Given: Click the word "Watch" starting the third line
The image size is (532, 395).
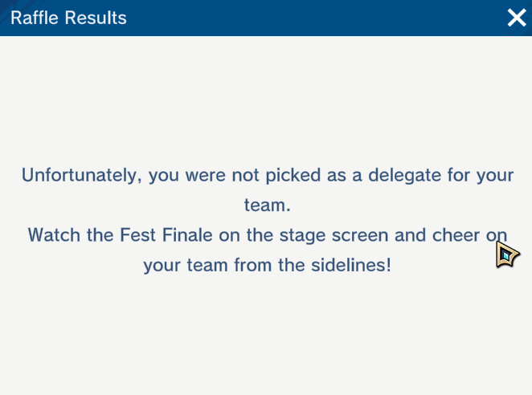Looking at the screenshot, I should pyautogui.click(x=53, y=234).
